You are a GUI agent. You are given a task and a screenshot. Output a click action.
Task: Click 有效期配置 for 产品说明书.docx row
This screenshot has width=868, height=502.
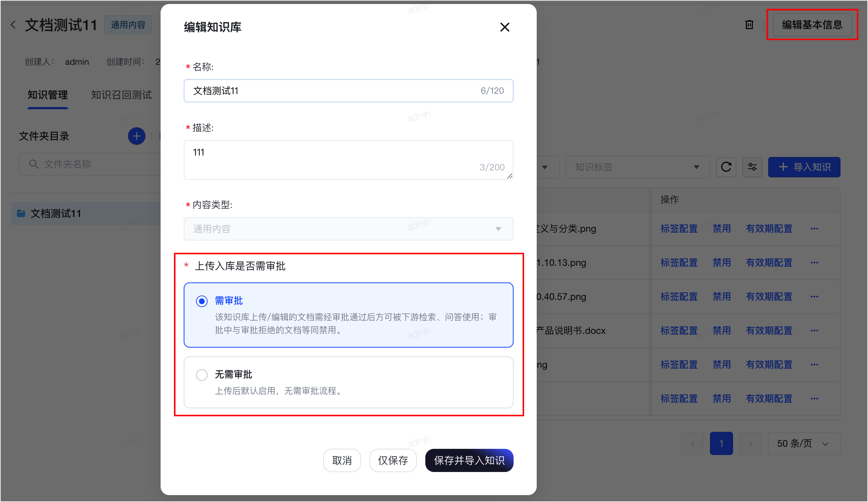click(x=769, y=331)
